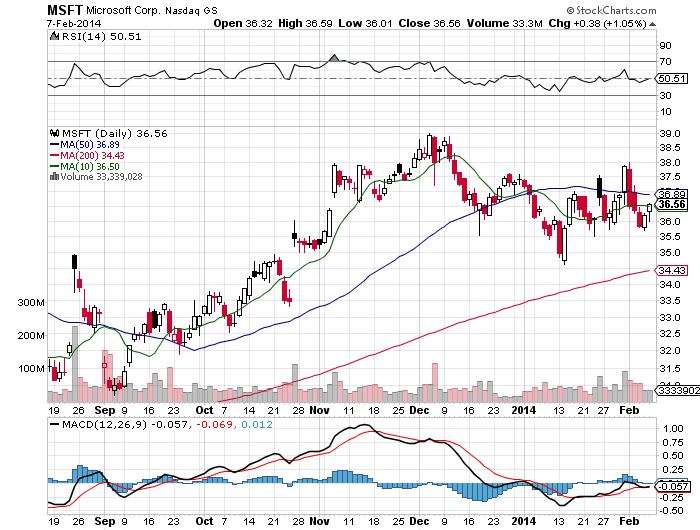Click the StockCharts.com copyright text
Viewport: 700px width, 530px height.
tap(612, 10)
